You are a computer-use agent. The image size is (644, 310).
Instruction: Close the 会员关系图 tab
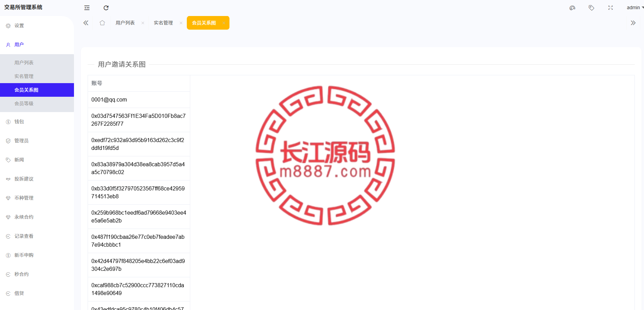(224, 23)
